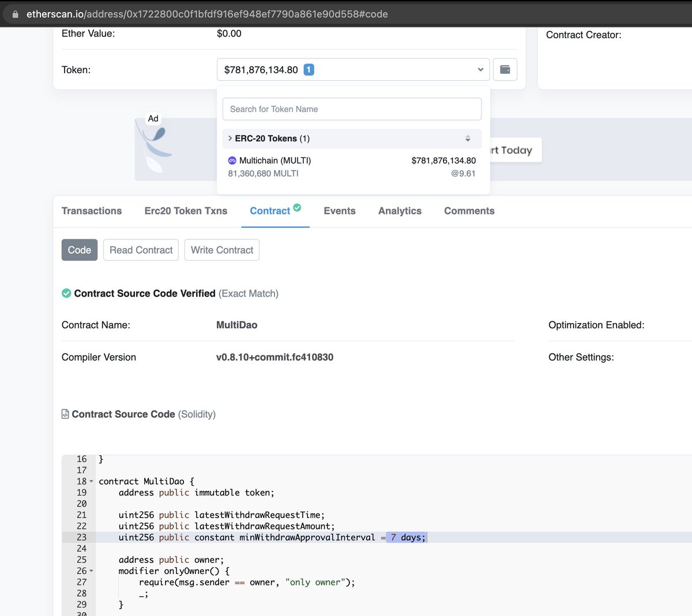Click the Ether Value $0.00 amount
692x616 pixels.
coord(229,33)
